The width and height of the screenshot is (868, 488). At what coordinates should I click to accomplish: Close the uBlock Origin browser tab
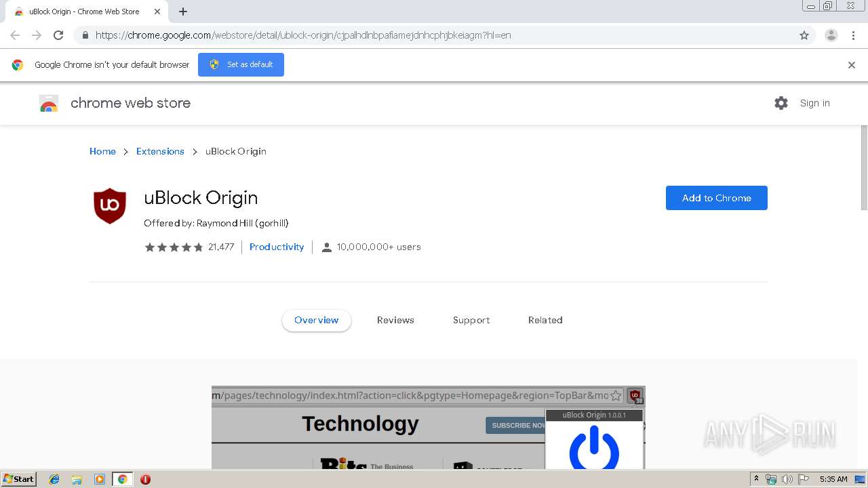(x=157, y=12)
